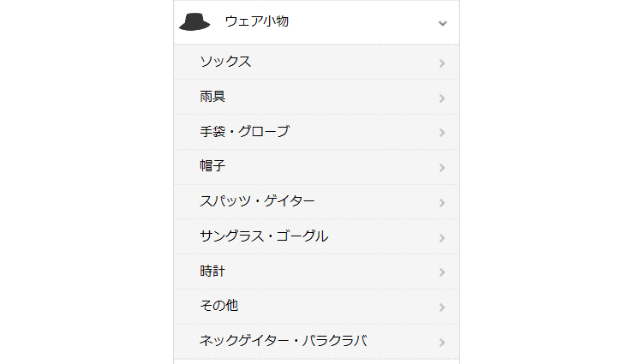Click the arrow icon beside 雨具

pos(442,98)
